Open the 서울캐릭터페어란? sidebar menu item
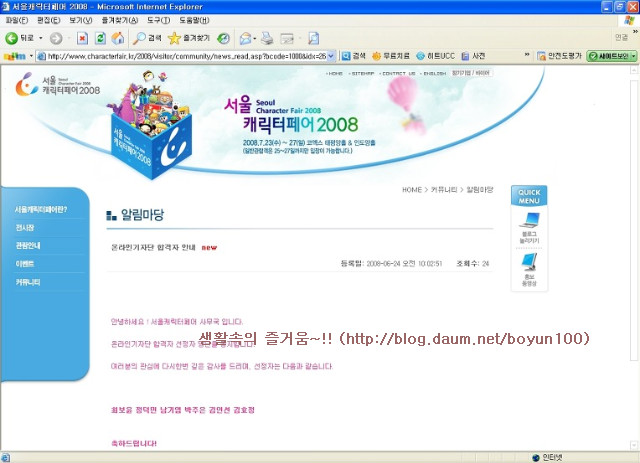 pyautogui.click(x=41, y=209)
